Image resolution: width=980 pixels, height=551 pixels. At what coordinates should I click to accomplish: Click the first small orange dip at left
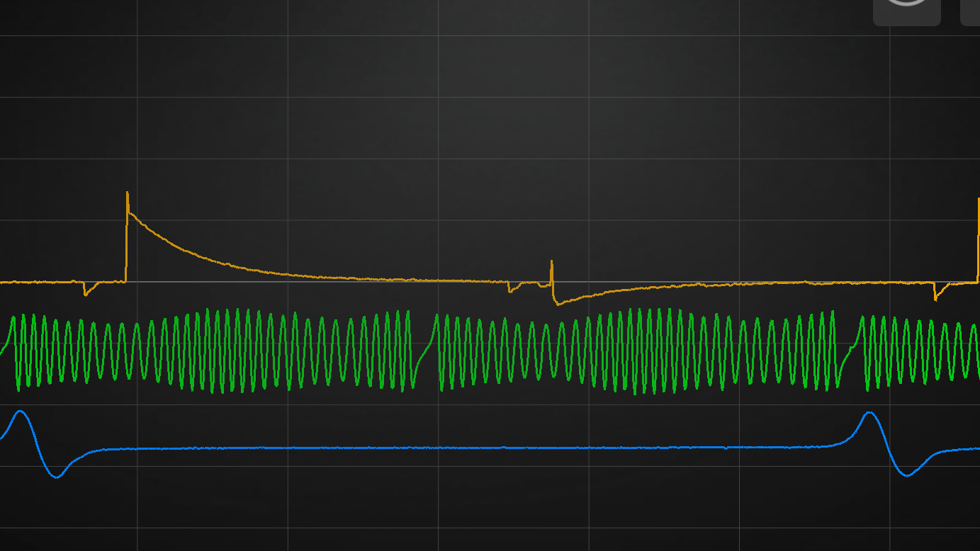(85, 292)
